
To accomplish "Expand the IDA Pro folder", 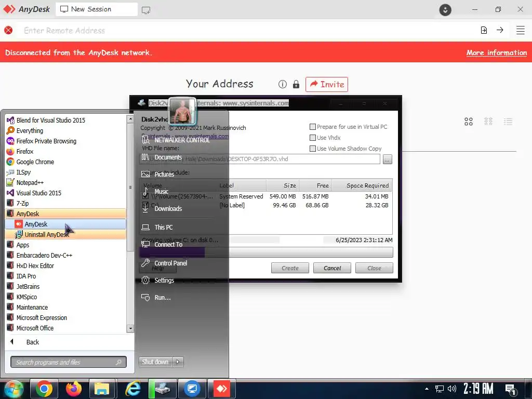I will tap(26, 276).
